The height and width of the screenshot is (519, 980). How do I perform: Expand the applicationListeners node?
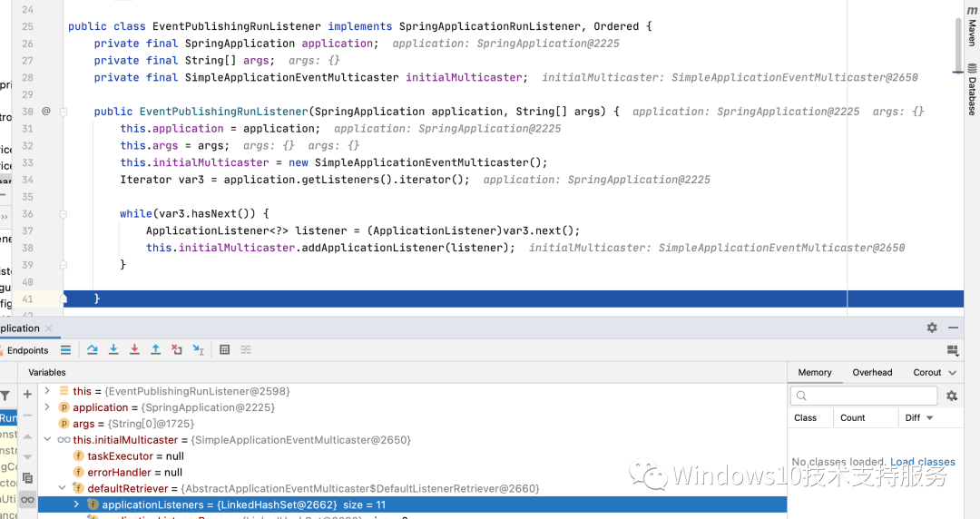[76, 504]
